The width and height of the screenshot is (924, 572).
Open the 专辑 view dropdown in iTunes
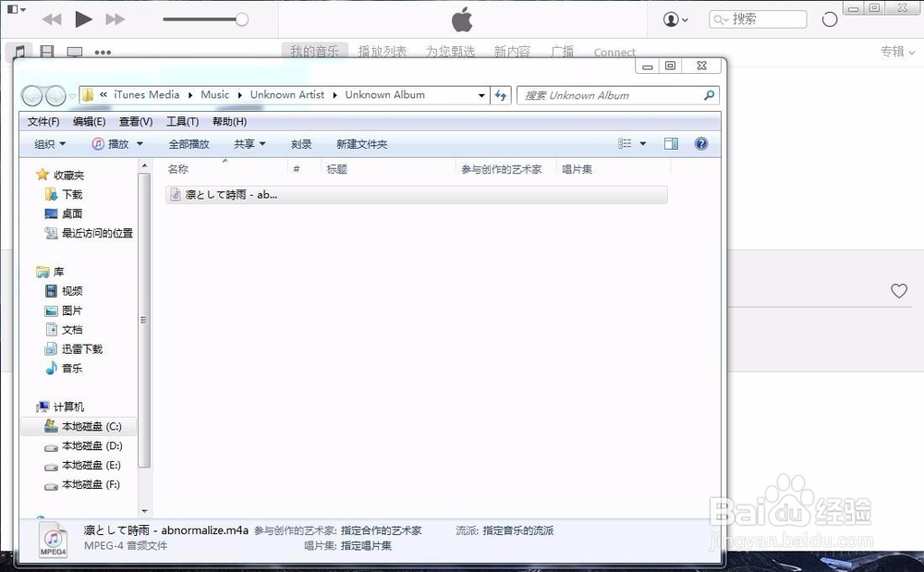point(897,52)
